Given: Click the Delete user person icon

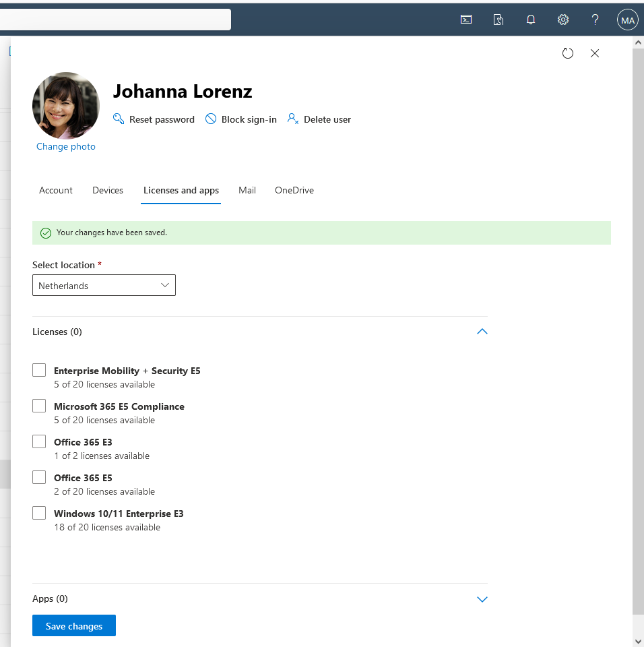Looking at the screenshot, I should click(293, 119).
